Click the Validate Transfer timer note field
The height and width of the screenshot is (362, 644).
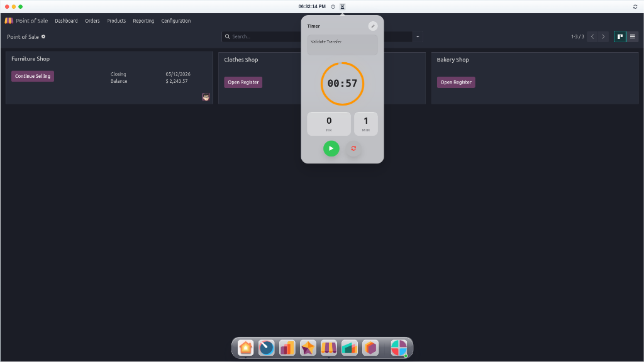(342, 45)
